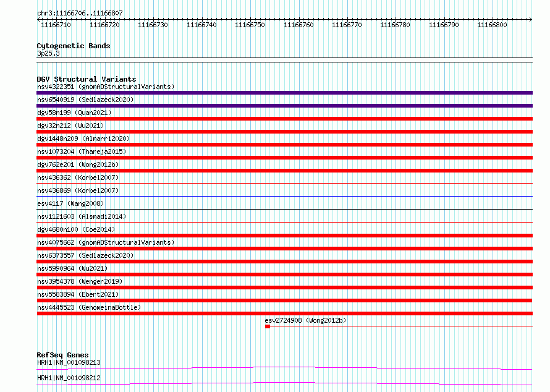Click ruler position 11166750

(x=250, y=25)
